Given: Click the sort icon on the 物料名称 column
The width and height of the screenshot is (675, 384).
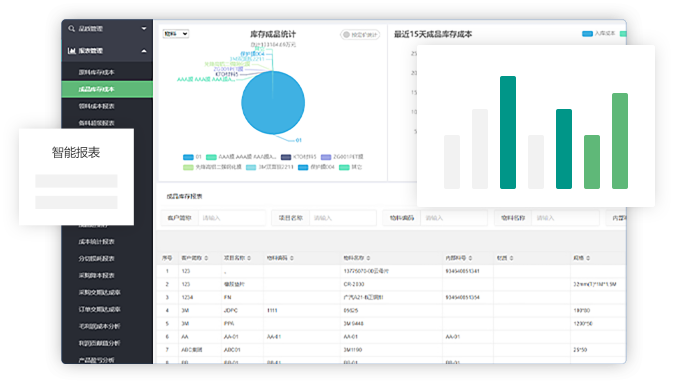Looking at the screenshot, I should (368, 258).
